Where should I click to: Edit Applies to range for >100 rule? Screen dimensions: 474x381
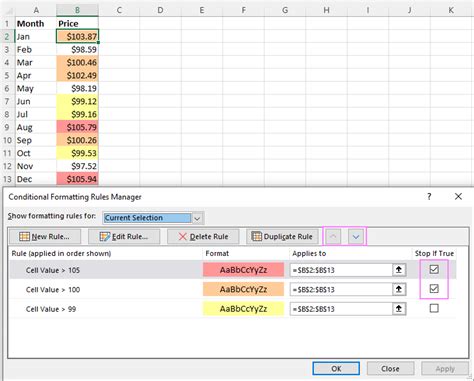pos(341,289)
